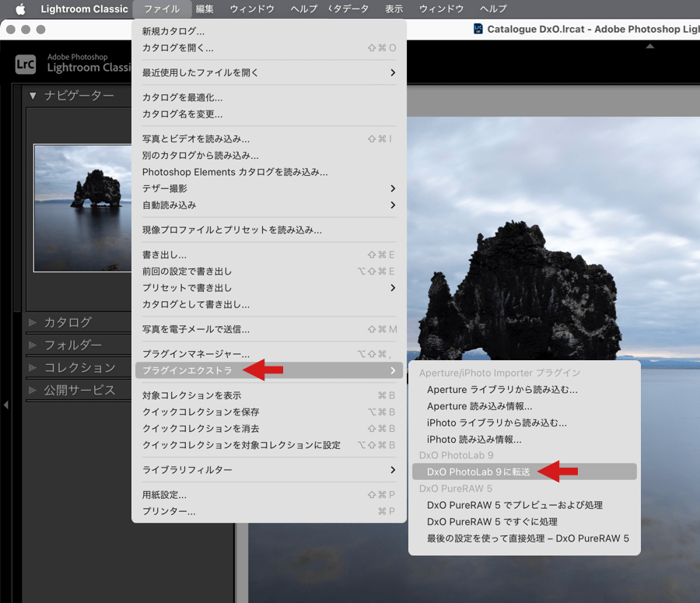The height and width of the screenshot is (603, 700).
Task: Hide the left panel with edge arrow
Action: [5, 405]
